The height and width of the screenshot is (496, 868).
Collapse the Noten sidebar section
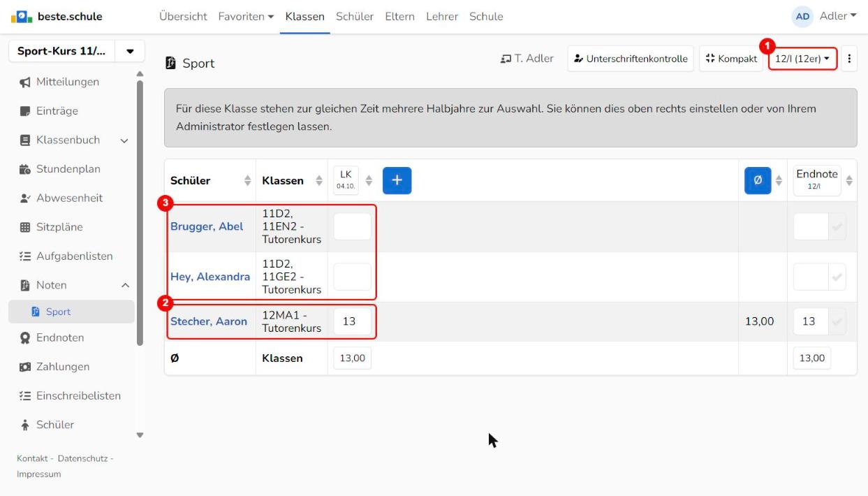tap(125, 285)
